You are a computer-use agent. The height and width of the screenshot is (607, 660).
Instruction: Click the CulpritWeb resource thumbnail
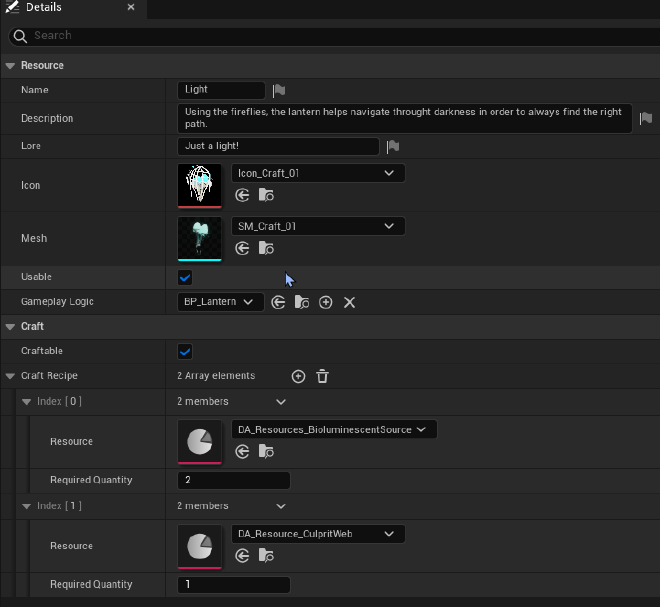click(x=200, y=546)
